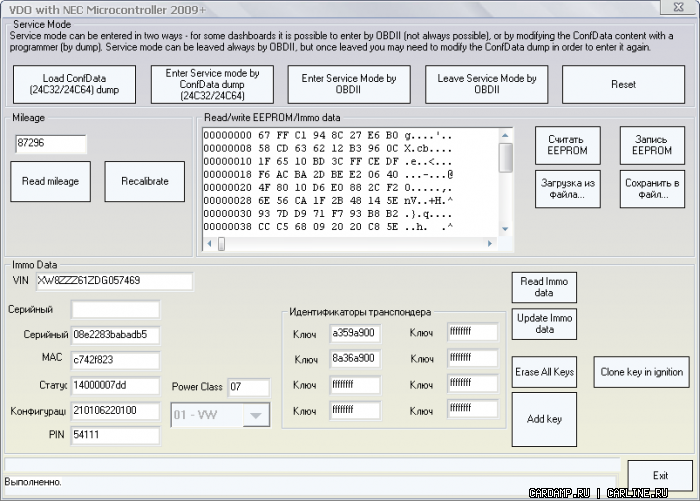Screen dimensions: 700x501
Task: Click hex row 00000010 in EEPROM view
Action: coord(328,161)
